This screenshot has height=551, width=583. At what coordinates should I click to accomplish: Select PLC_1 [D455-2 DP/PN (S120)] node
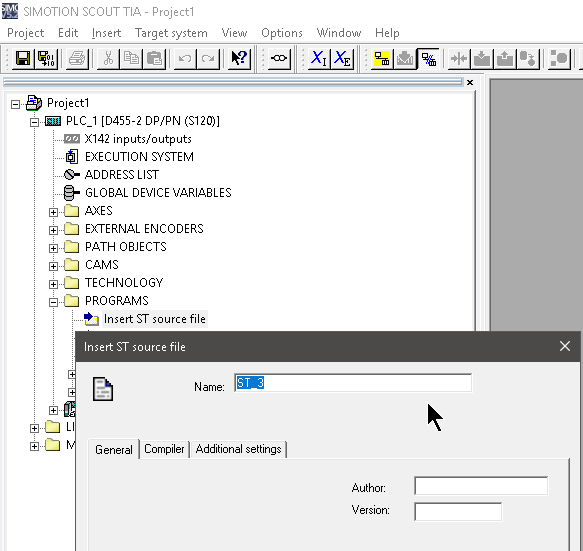pos(143,121)
